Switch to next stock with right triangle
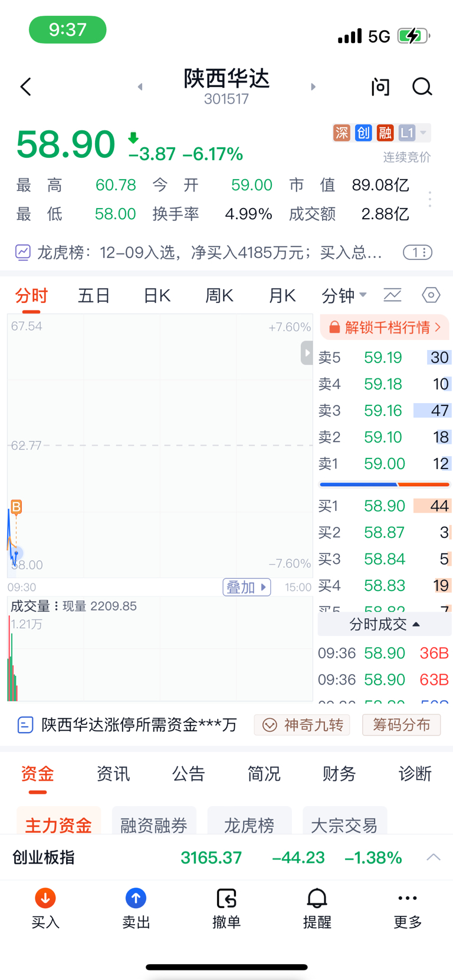Viewport: 453px width, 980px height. pos(313,87)
